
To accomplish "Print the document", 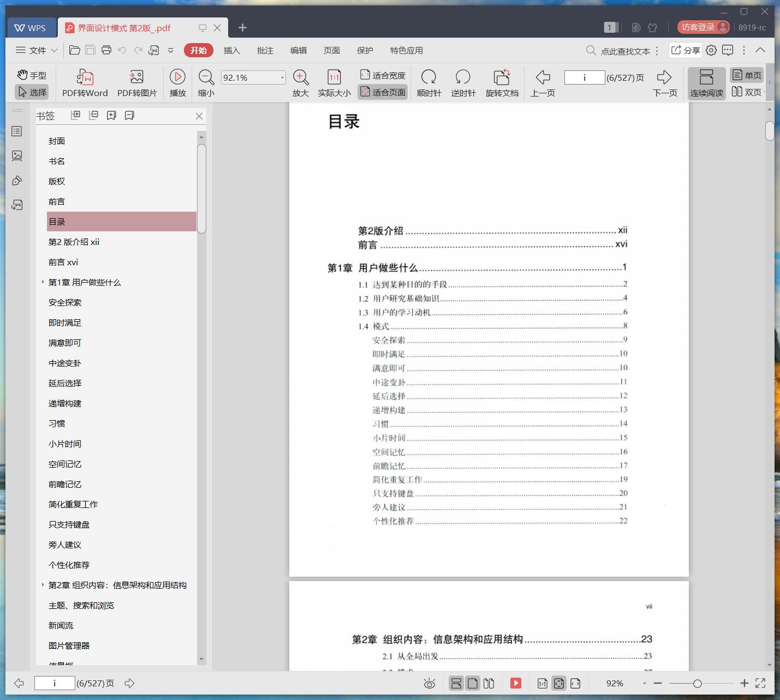I will pyautogui.click(x=106, y=50).
